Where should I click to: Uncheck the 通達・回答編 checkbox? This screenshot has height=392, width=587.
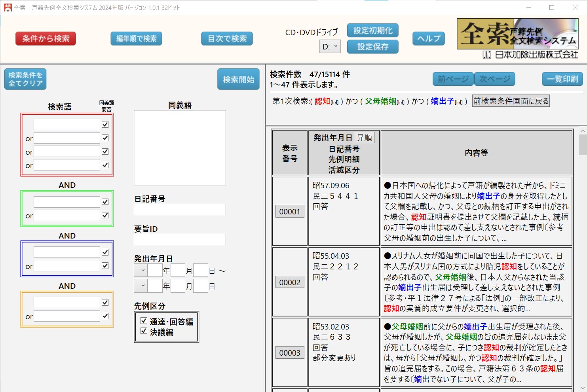pyautogui.click(x=144, y=321)
